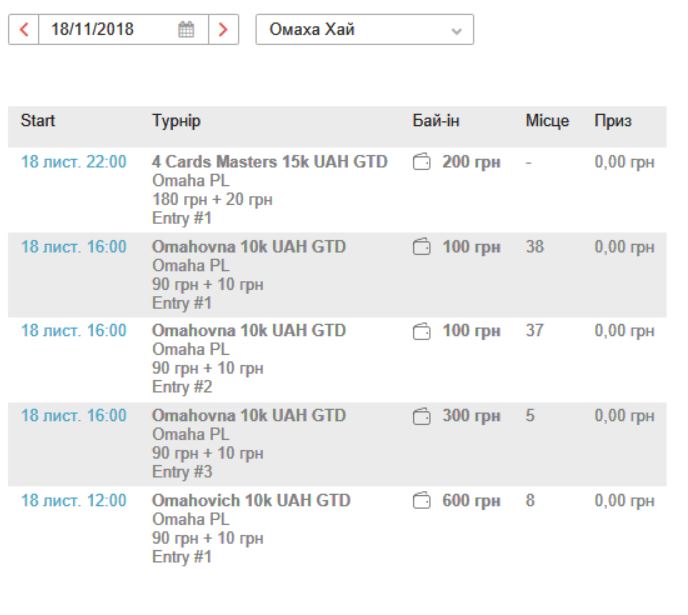
Task: Click wallet icon in Omahovna Entry #2 row
Action: pyautogui.click(x=422, y=331)
